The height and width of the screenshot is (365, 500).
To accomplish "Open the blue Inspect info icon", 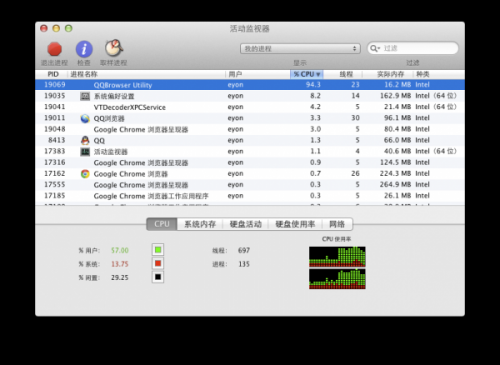I will tap(84, 49).
